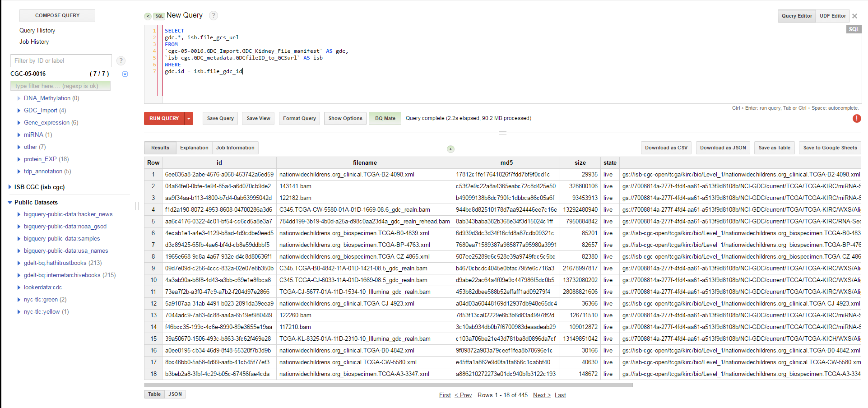Expand the DNA_Methylation dataset
The width and height of the screenshot is (868, 408).
19,98
